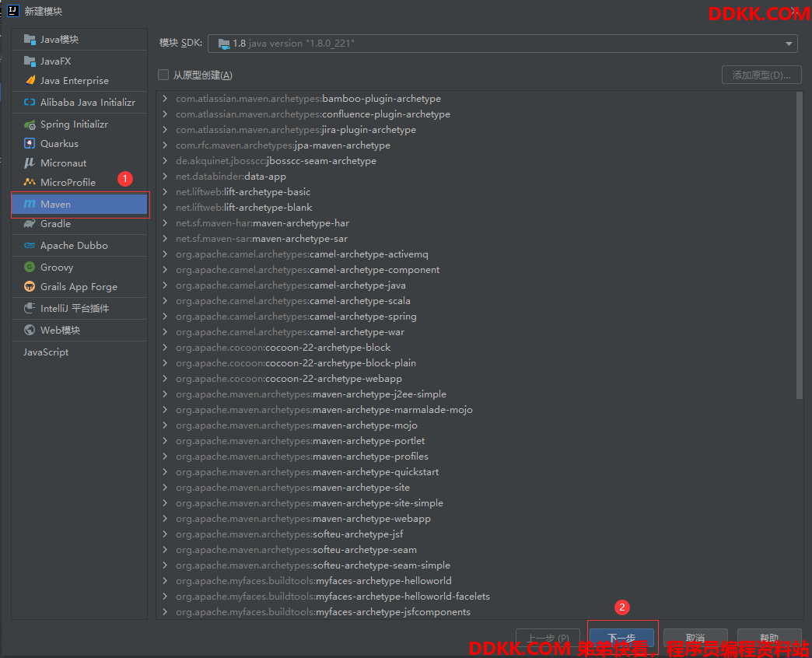Click the Quarkus icon
The image size is (812, 658).
30,143
